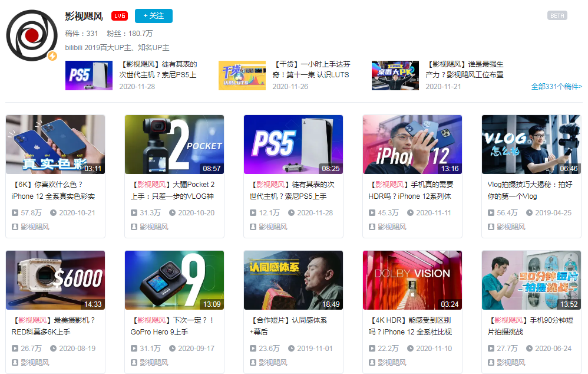Viewport: 588px width, 374px height.
Task: Click the 影视飓风 uploader name under Dolby Vision card
Action: click(392, 362)
